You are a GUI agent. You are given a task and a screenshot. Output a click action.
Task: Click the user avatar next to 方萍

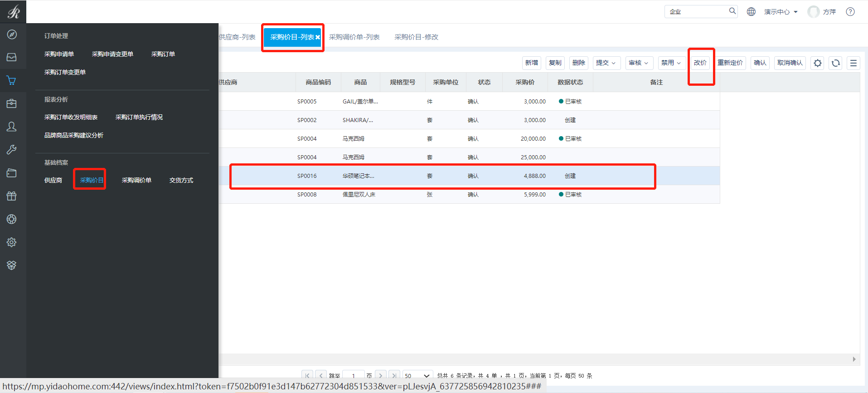(814, 12)
